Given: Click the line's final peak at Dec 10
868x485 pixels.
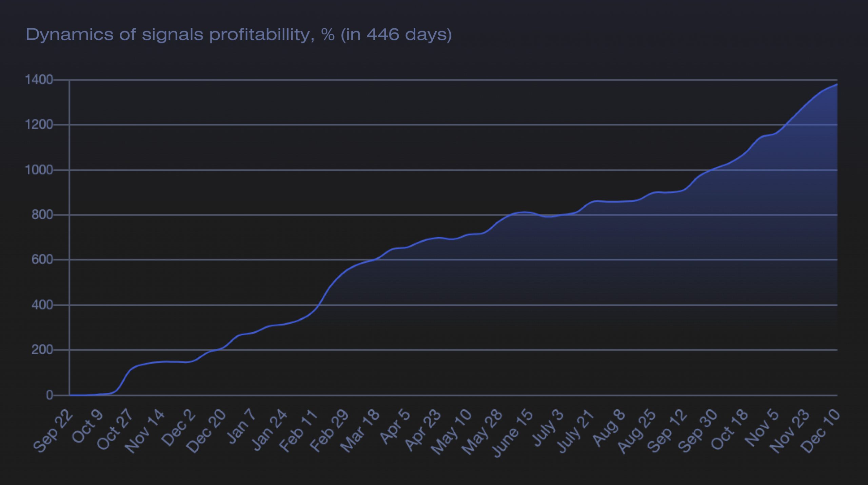Looking at the screenshot, I should click(837, 84).
